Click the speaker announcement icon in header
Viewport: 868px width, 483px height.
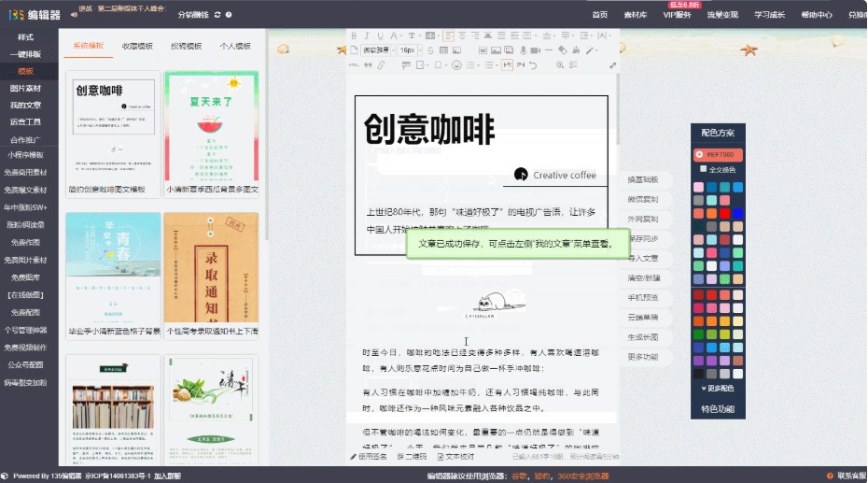74,15
